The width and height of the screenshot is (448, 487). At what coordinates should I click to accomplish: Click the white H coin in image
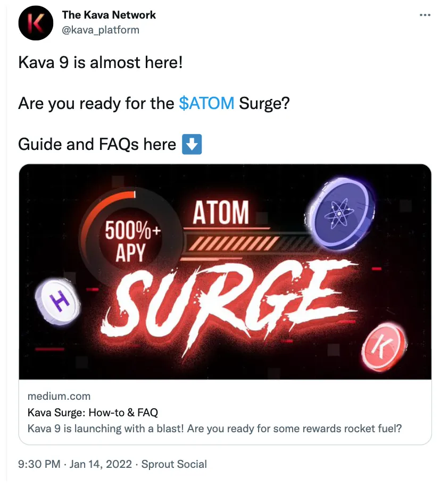59,301
